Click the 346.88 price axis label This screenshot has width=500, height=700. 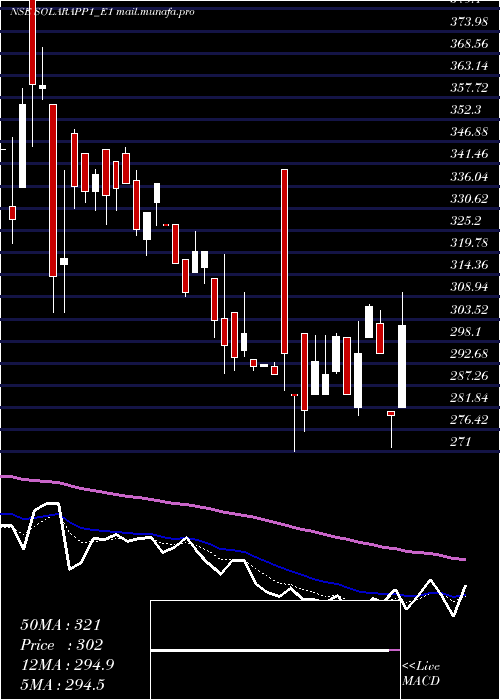(x=469, y=132)
